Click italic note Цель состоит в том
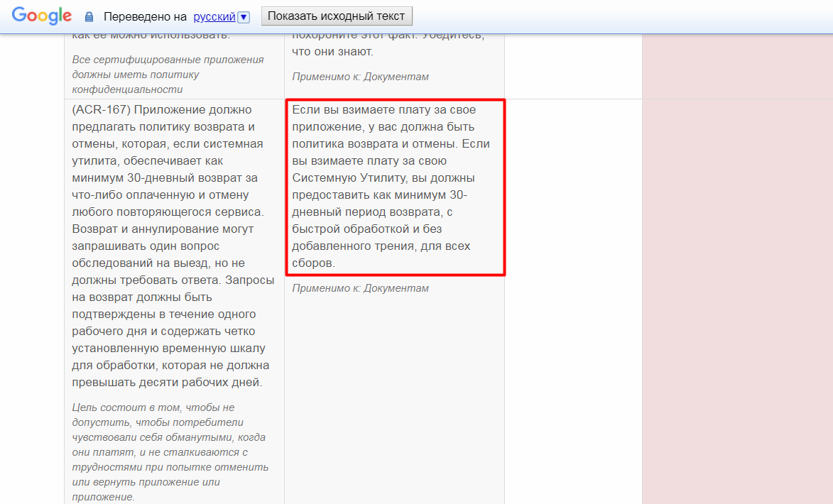Screen dimensions: 833x504 (x=170, y=452)
